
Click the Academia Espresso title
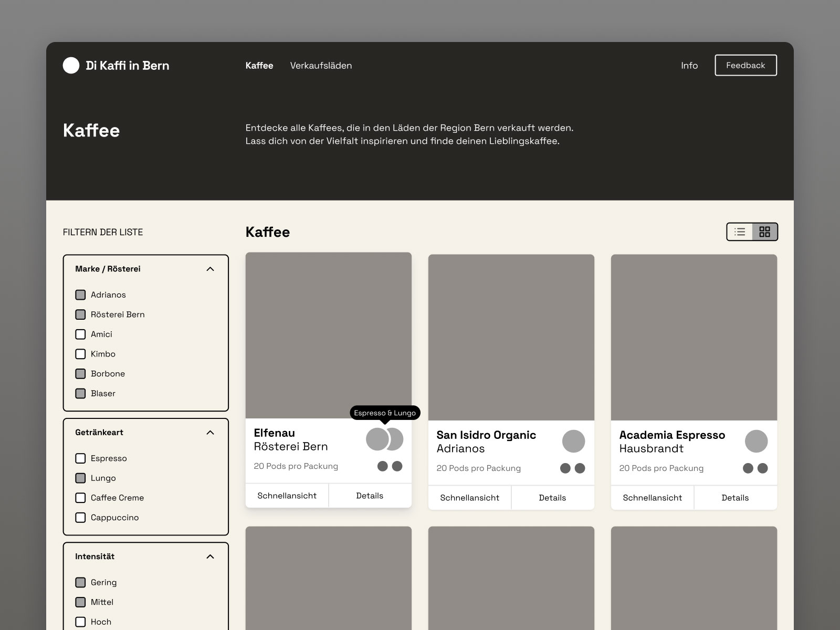click(672, 435)
